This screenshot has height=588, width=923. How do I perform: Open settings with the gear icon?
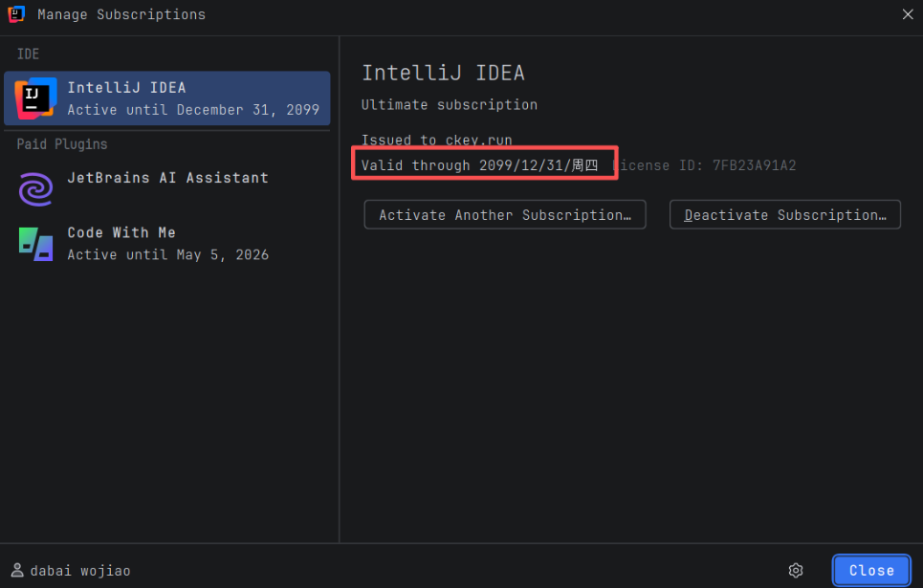796,570
